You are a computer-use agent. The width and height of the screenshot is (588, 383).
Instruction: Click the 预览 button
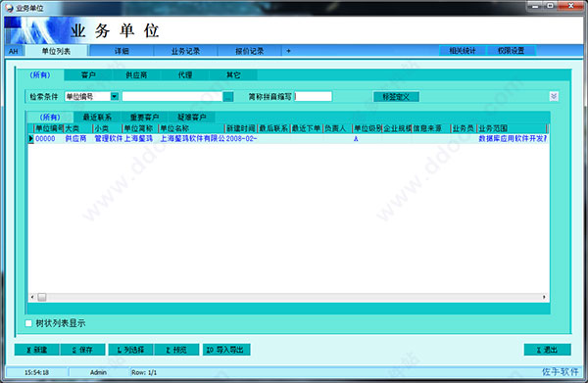[x=176, y=350]
